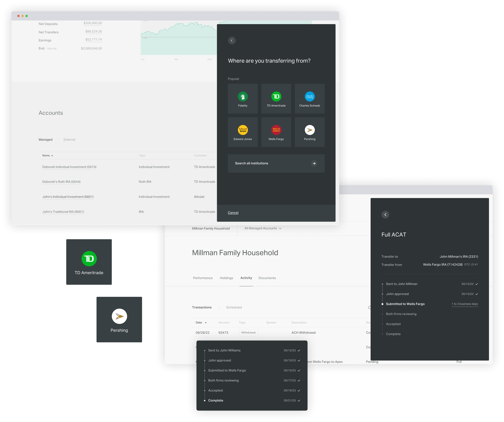Click the Withdrawal type tag

(248, 332)
